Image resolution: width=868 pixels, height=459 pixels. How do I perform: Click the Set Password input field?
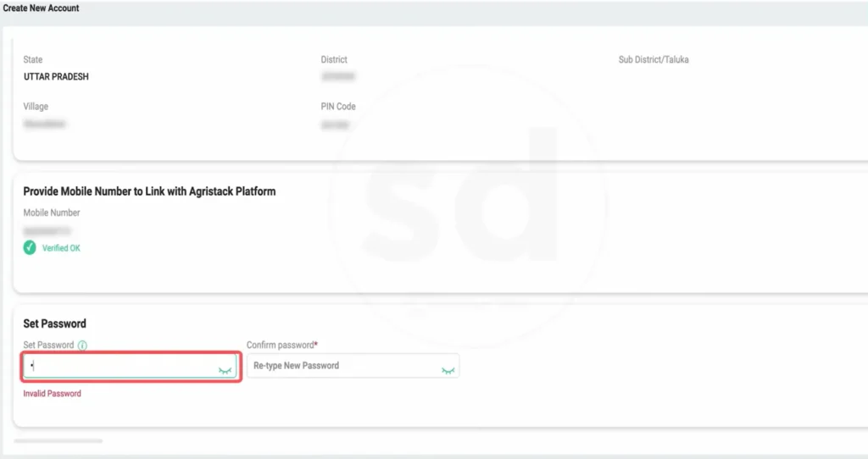click(x=130, y=366)
